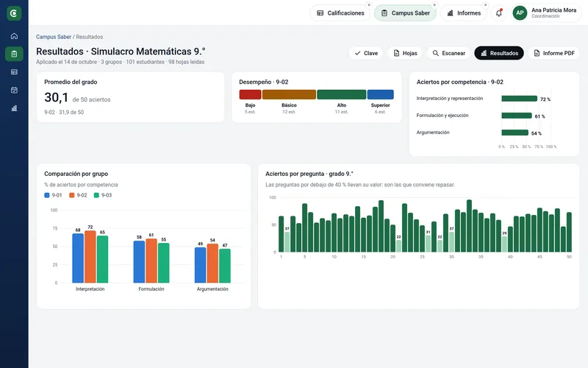Open notifications bell icon
588x368 pixels.
tap(499, 13)
